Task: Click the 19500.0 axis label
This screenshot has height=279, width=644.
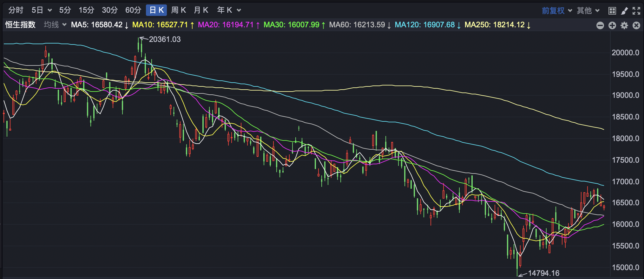Action: (x=625, y=74)
